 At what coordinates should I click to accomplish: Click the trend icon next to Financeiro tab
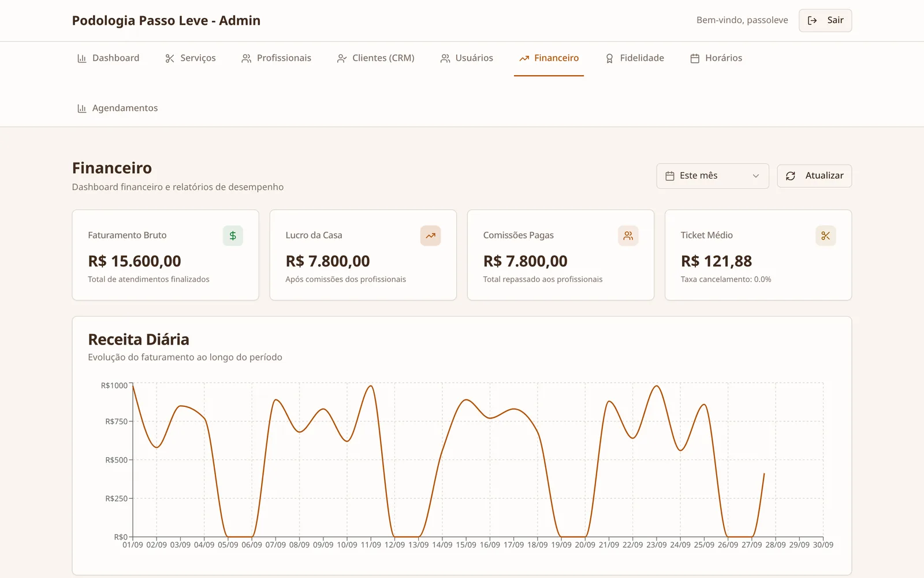524,58
